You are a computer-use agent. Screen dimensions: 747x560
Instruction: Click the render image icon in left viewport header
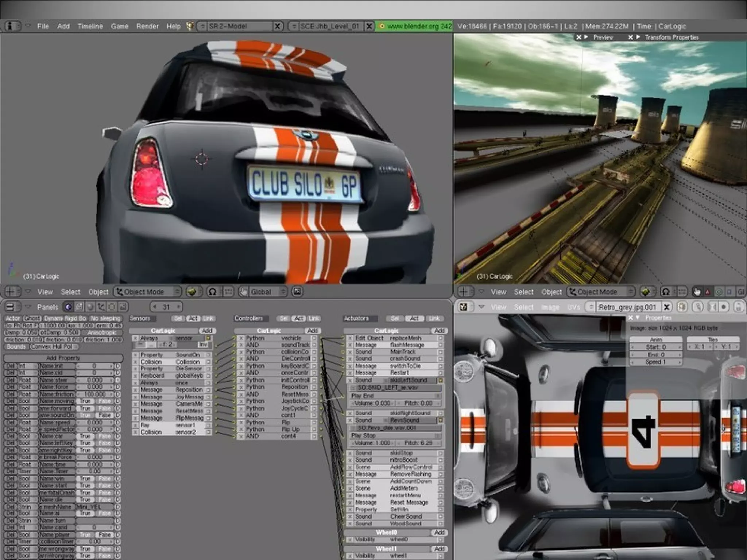pyautogui.click(x=298, y=292)
